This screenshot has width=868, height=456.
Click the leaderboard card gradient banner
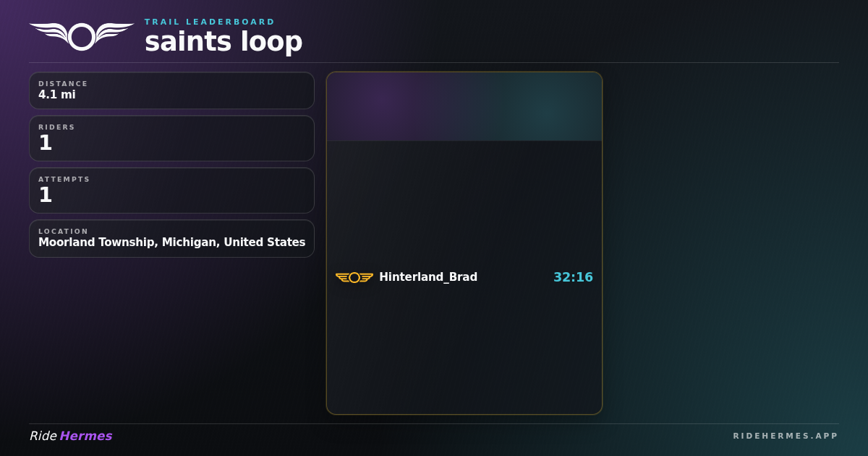[464, 106]
